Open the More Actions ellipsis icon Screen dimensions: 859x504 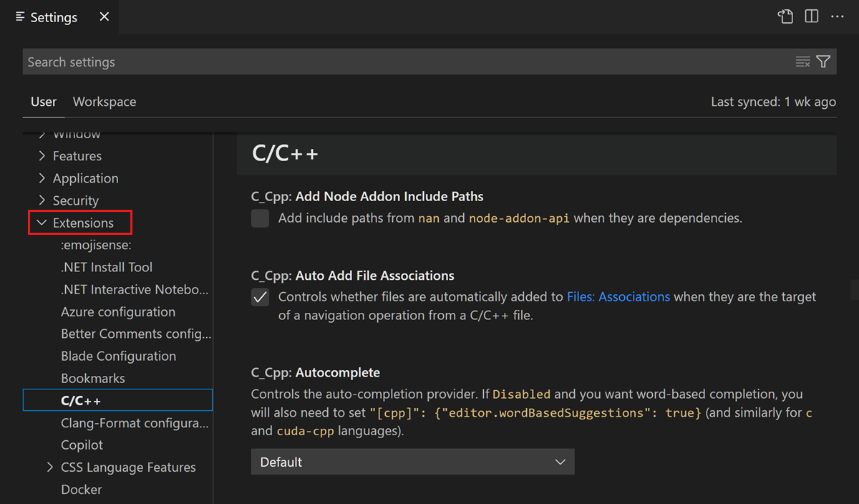click(838, 16)
